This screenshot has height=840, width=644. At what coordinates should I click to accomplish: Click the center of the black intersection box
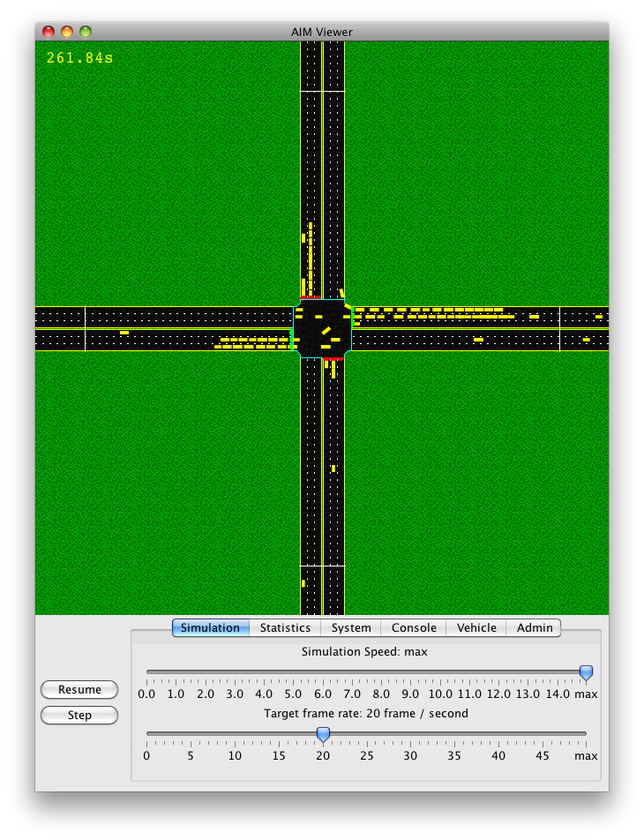322,328
